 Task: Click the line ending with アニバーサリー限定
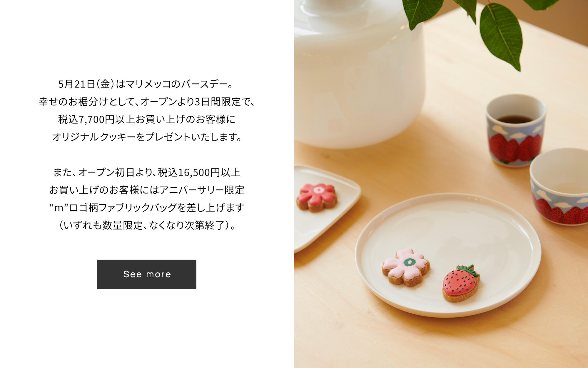(x=146, y=190)
